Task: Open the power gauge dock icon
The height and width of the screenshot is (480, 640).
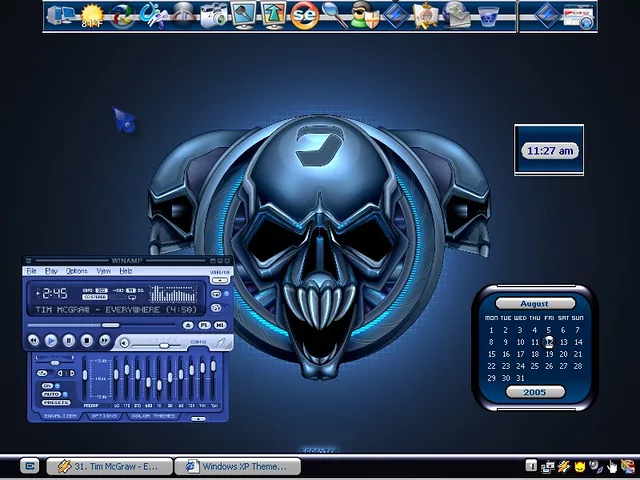Action: click(x=183, y=16)
